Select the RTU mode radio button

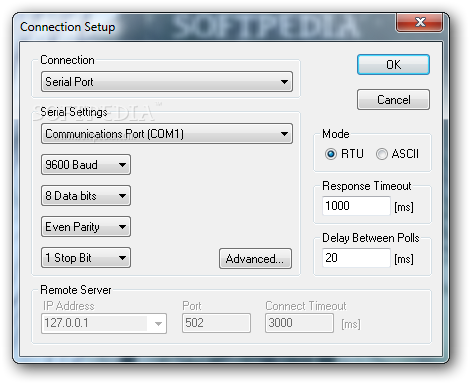[330, 154]
